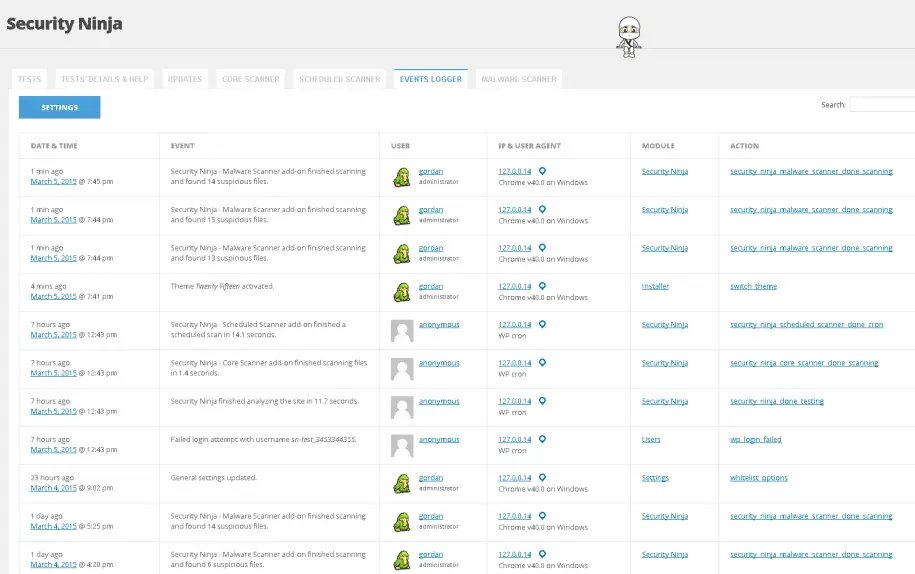Click the location pin in the 5:25 pm row
915x574 pixels.
(x=542, y=516)
